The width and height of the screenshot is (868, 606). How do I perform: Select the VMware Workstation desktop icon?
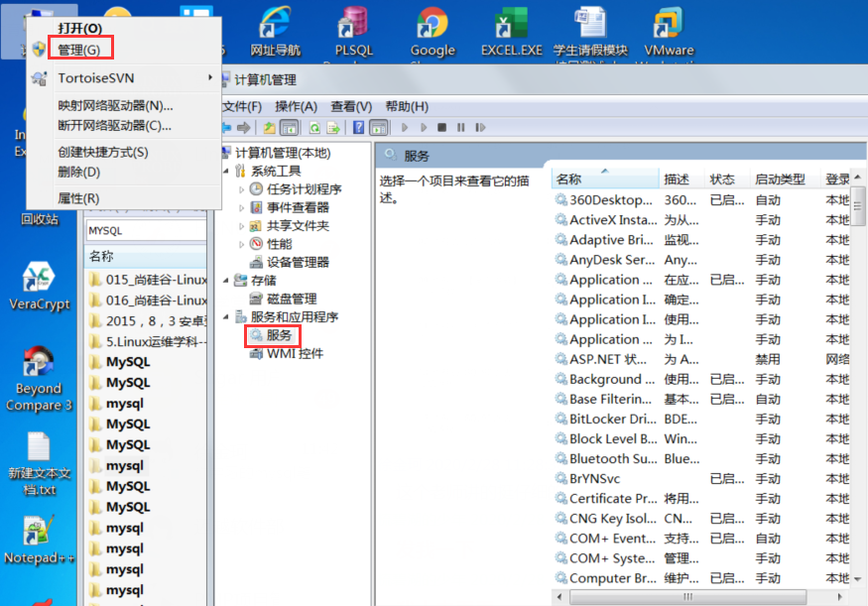click(x=669, y=31)
